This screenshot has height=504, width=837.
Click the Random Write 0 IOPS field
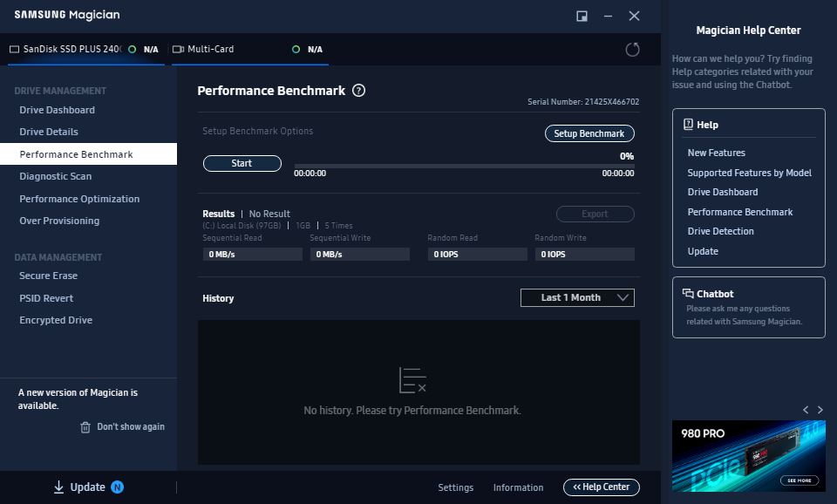coord(584,254)
